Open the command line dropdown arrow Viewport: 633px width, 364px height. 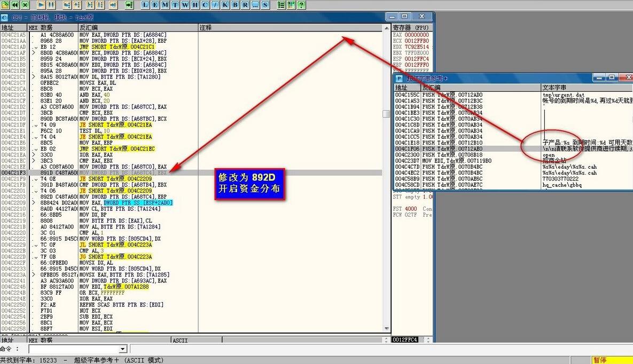point(123,349)
